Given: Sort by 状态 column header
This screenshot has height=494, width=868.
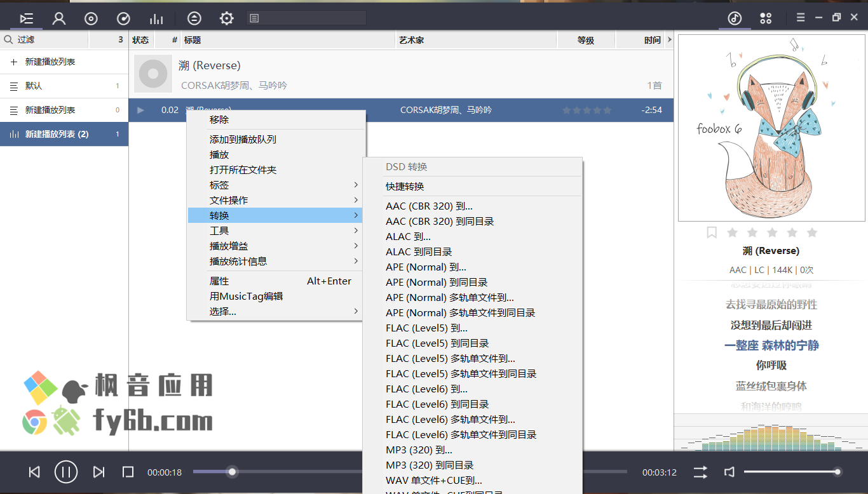Looking at the screenshot, I should coord(141,40).
